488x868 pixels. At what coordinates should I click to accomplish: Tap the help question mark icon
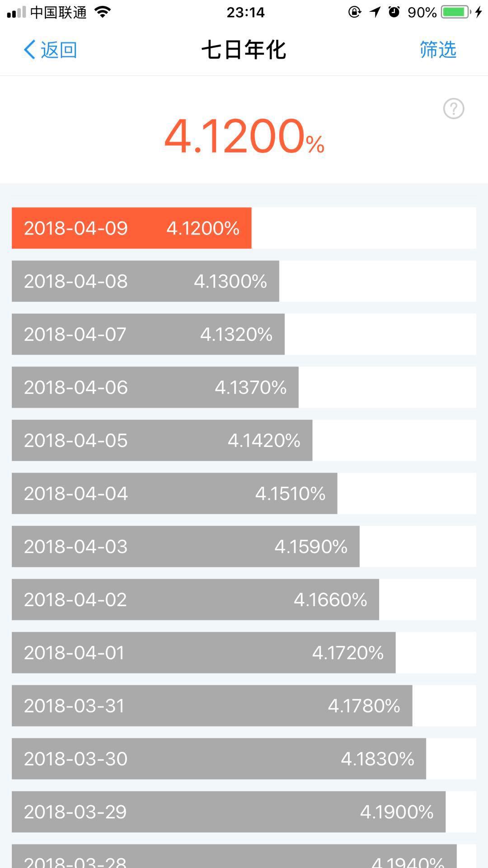[x=453, y=108]
